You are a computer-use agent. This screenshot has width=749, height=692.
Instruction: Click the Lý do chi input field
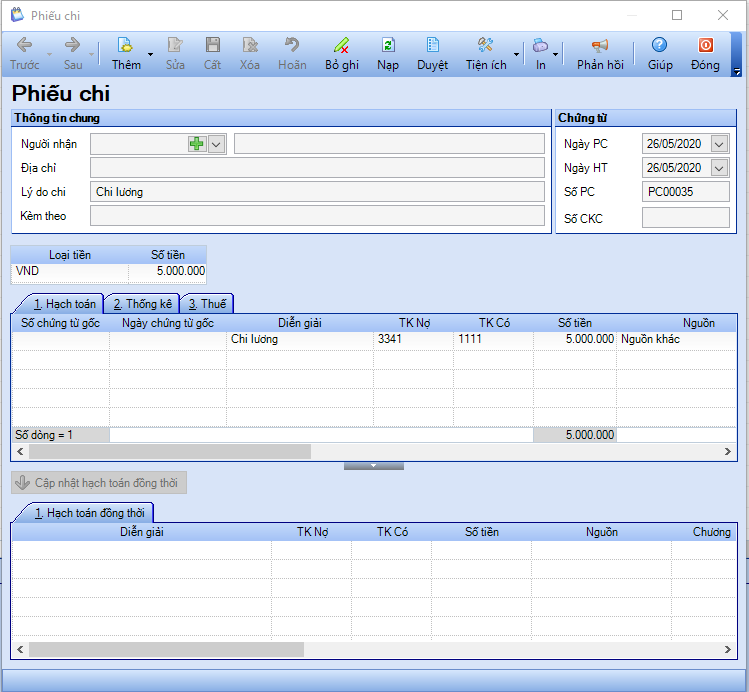(317, 192)
